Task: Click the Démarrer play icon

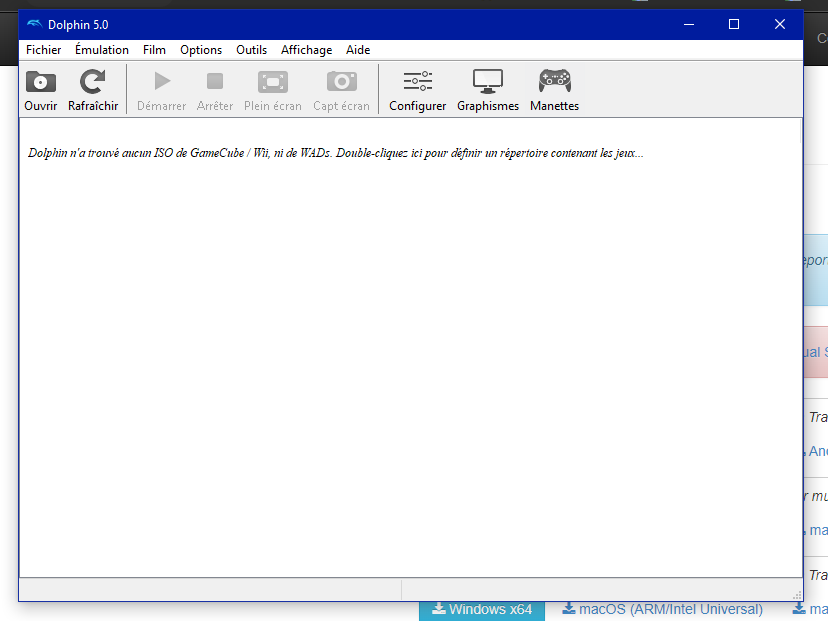Action: tap(162, 81)
